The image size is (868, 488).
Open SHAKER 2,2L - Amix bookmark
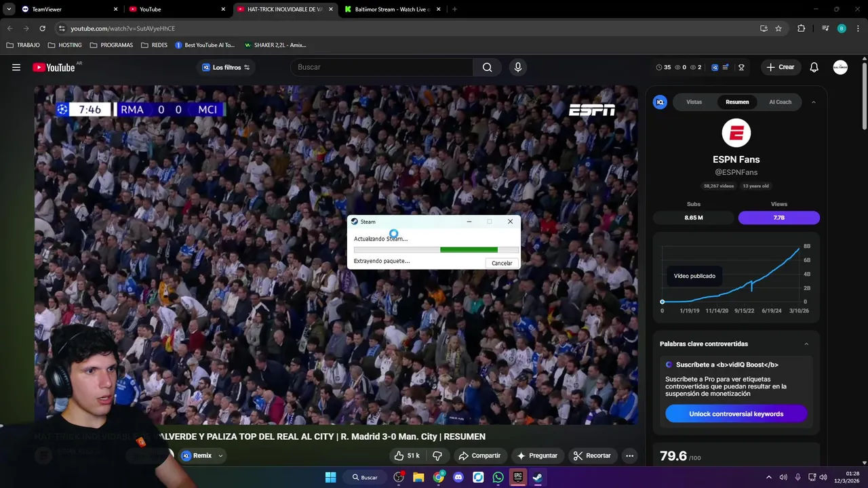pos(275,45)
